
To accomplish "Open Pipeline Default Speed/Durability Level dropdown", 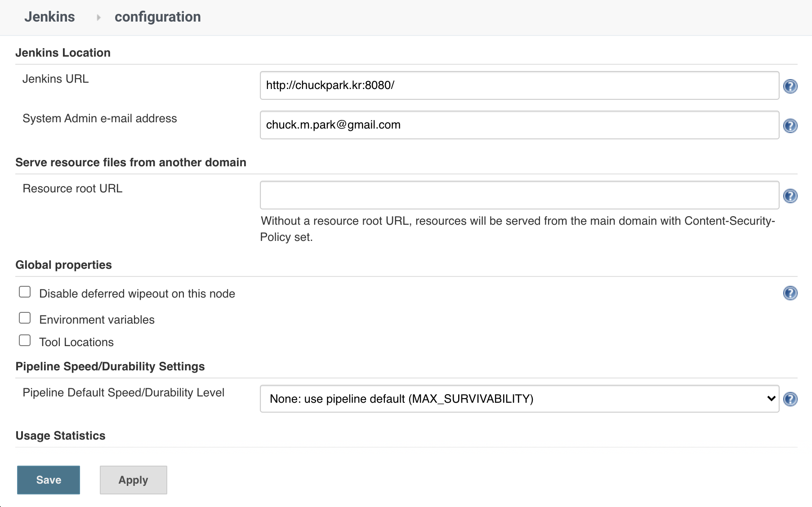I will [x=519, y=399].
